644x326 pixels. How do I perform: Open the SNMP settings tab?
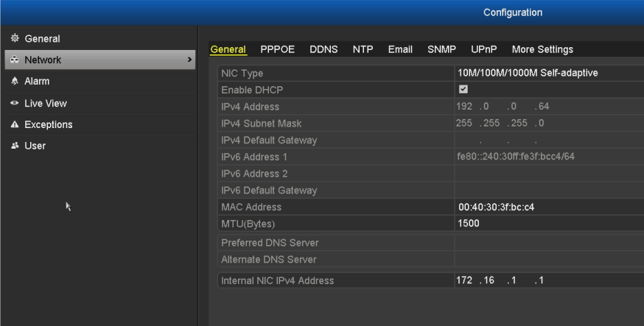point(441,49)
